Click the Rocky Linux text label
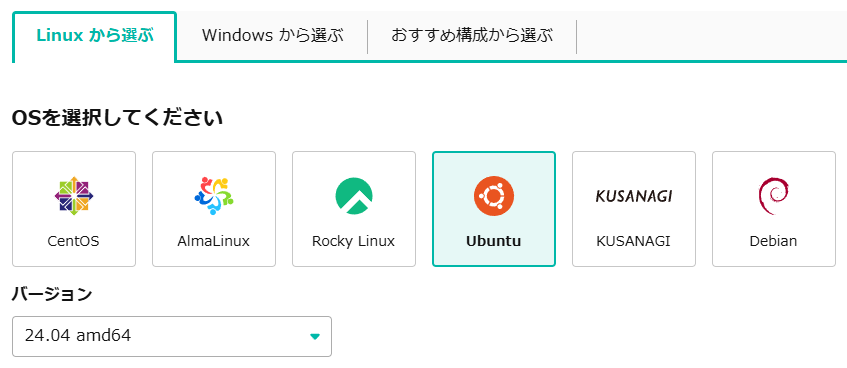Screen dimensions: 847x368 click(x=353, y=240)
